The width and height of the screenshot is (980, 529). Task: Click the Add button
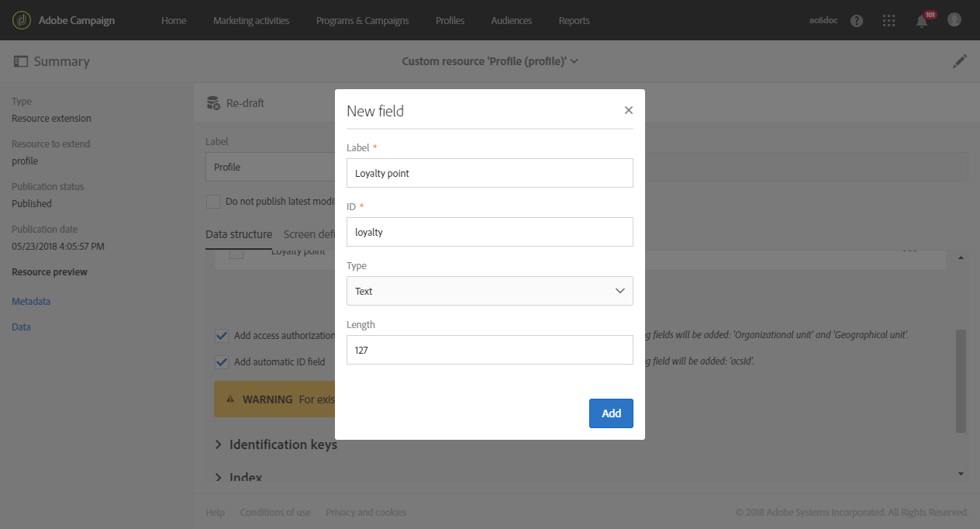611,413
